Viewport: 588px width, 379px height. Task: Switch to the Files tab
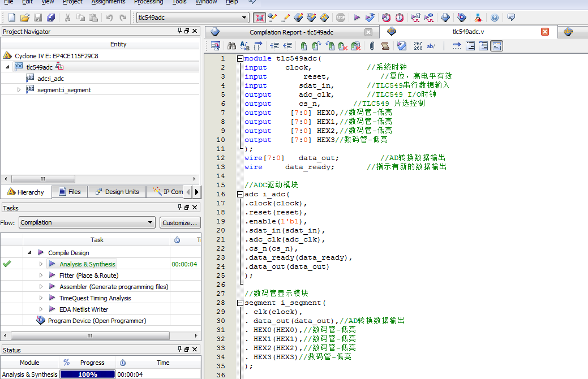point(70,192)
